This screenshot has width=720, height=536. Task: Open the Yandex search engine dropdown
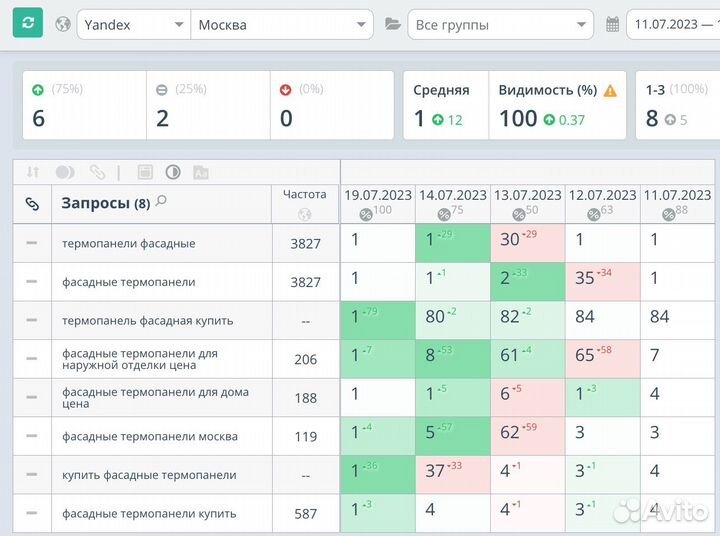134,24
